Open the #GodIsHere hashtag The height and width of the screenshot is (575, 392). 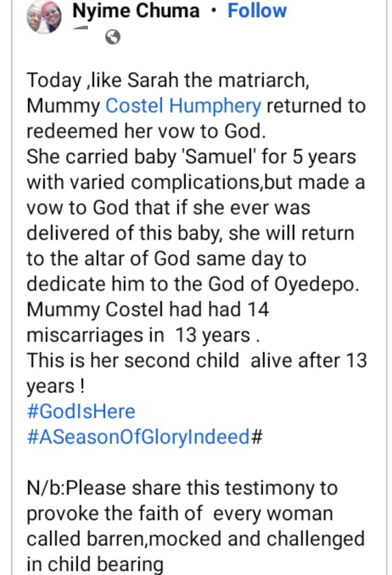tap(81, 411)
